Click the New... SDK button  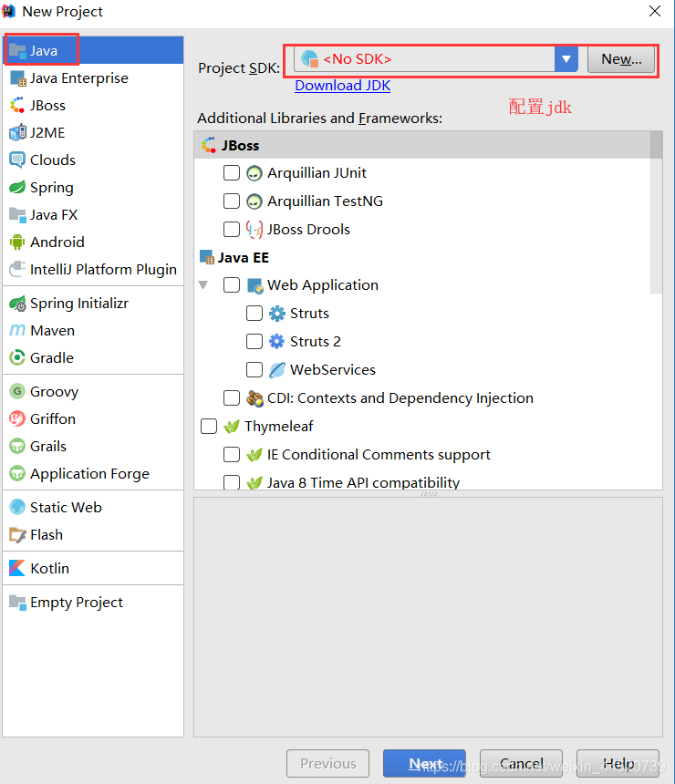(x=621, y=59)
